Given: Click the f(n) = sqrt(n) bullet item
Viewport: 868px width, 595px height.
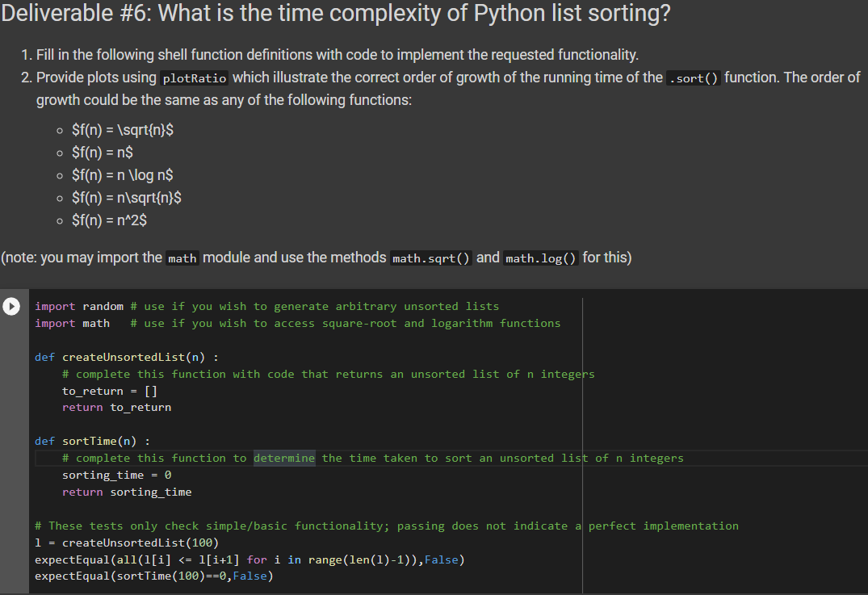Looking at the screenshot, I should tap(121, 129).
